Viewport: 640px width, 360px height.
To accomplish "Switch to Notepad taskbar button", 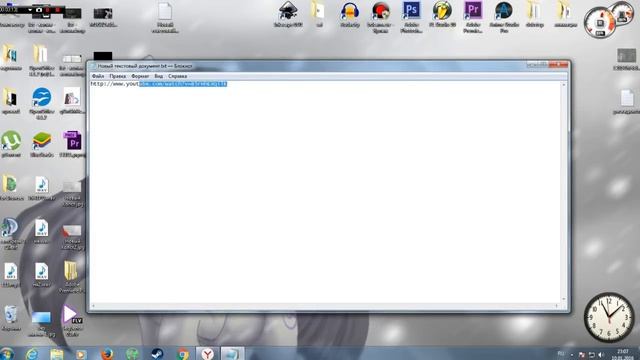I will [x=233, y=354].
